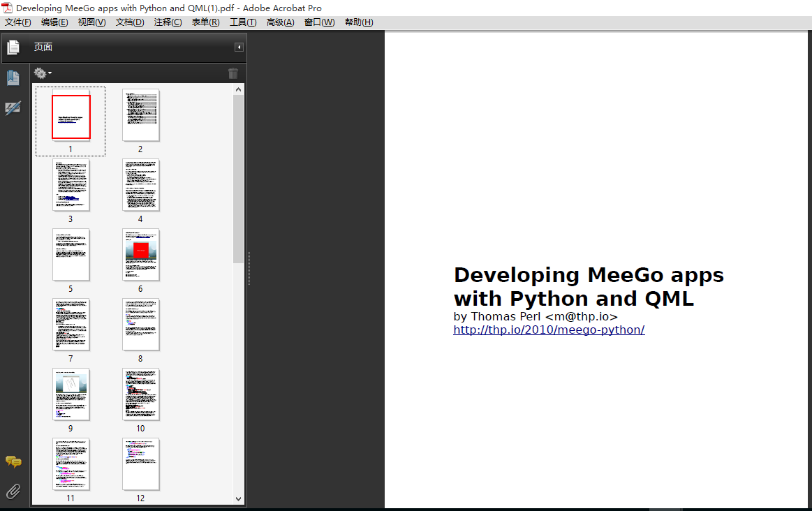This screenshot has width=812, height=511.
Task: Open the 表单(R) menu
Action: click(x=205, y=22)
